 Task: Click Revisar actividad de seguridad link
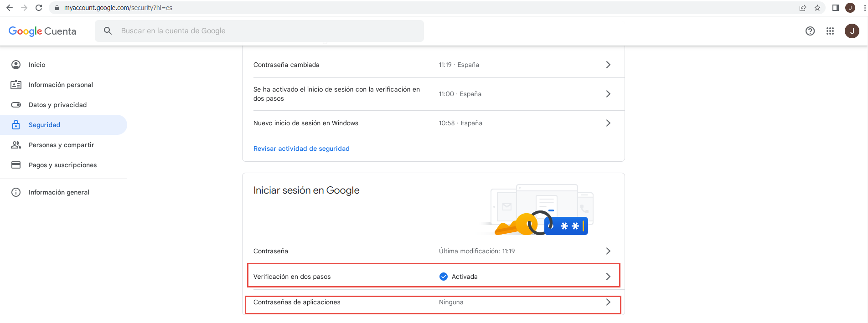click(x=301, y=149)
